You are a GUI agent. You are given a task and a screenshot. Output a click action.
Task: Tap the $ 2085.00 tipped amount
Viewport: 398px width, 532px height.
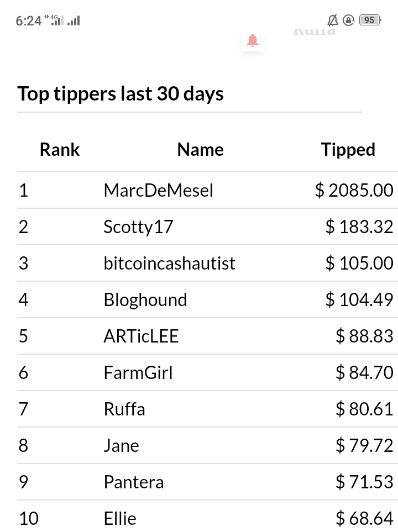(354, 190)
